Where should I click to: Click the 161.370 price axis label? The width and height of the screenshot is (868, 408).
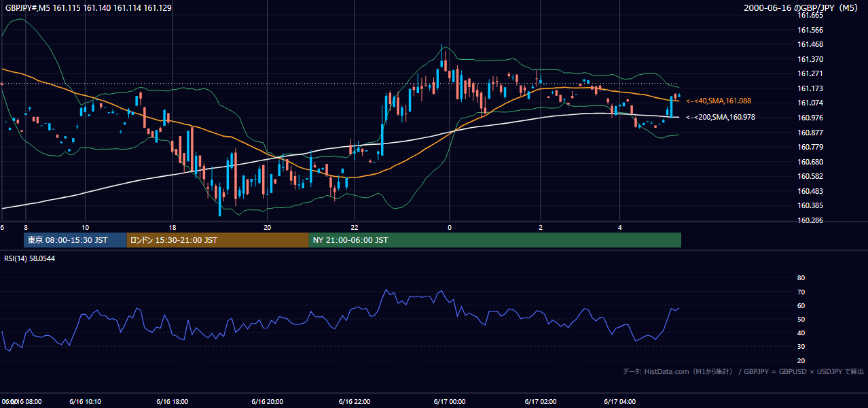pyautogui.click(x=810, y=59)
